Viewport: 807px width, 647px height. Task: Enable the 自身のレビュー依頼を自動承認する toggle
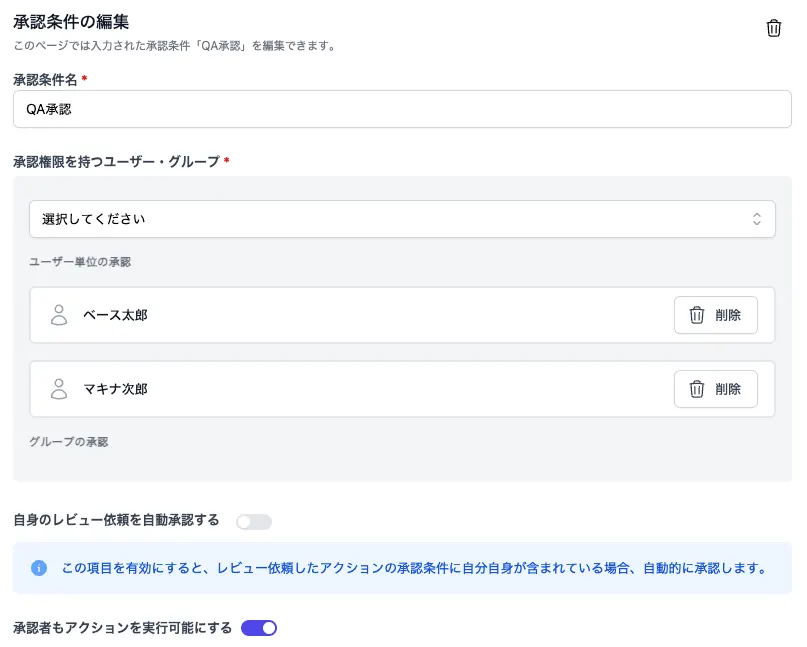coord(254,521)
